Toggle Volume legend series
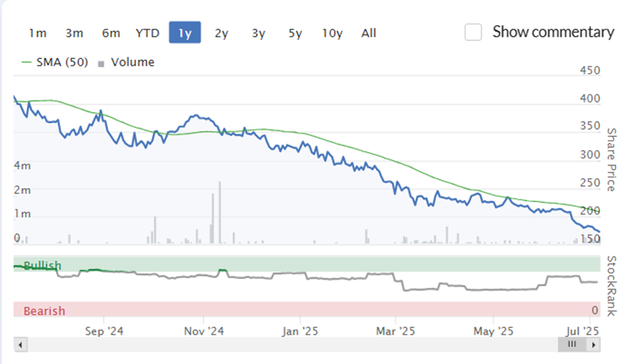 [x=126, y=62]
